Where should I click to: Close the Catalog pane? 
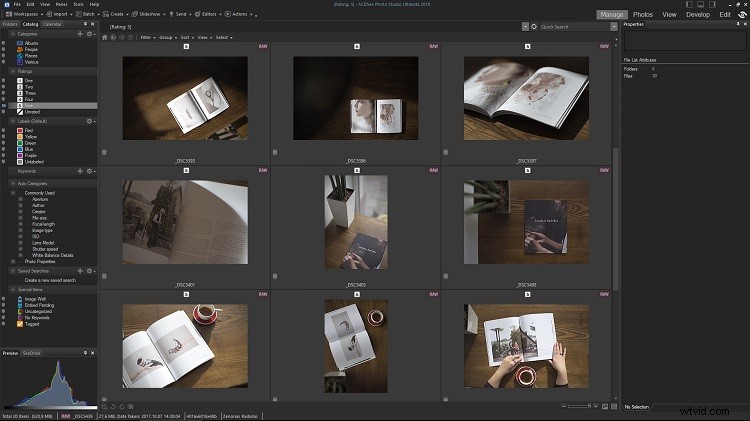pos(93,24)
